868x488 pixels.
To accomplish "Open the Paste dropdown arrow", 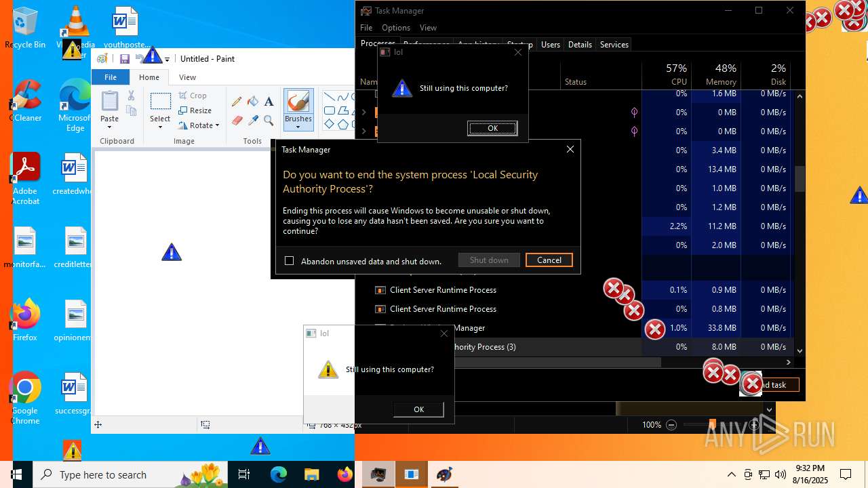I will [109, 127].
